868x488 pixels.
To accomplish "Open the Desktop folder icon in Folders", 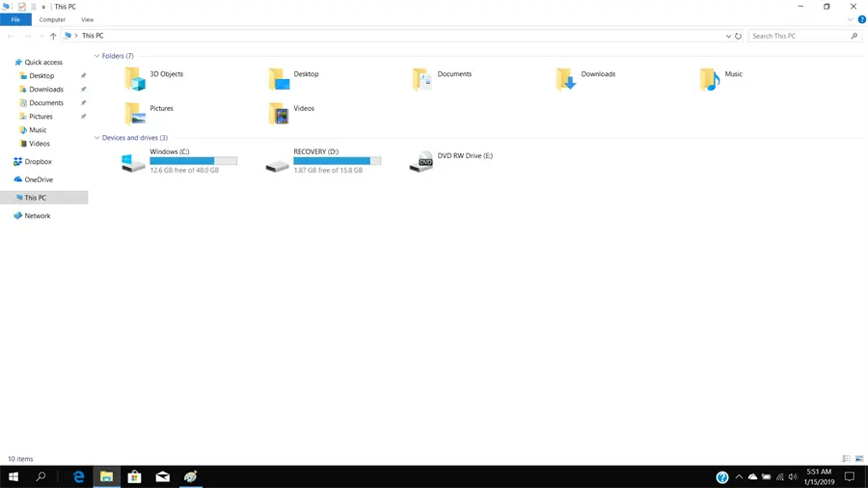I will tap(279, 79).
